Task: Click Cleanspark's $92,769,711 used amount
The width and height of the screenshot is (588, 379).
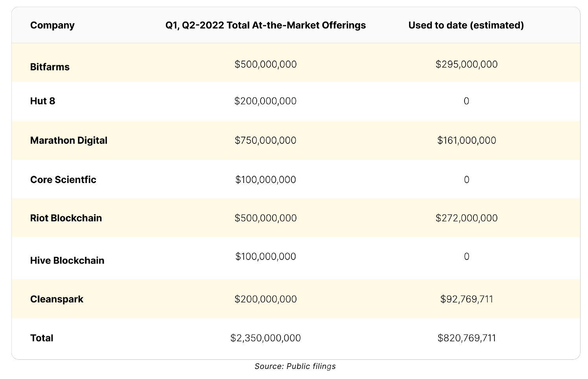Action: [x=467, y=299]
